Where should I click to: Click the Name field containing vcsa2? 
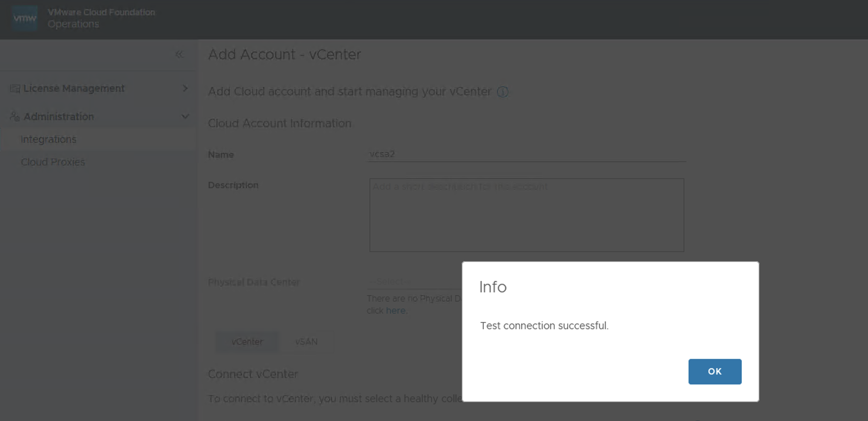point(526,154)
